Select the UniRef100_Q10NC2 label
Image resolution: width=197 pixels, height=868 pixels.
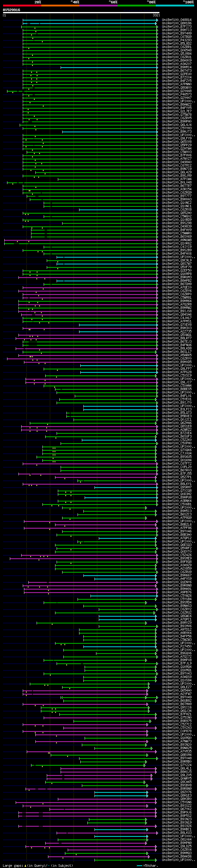click(176, 203)
